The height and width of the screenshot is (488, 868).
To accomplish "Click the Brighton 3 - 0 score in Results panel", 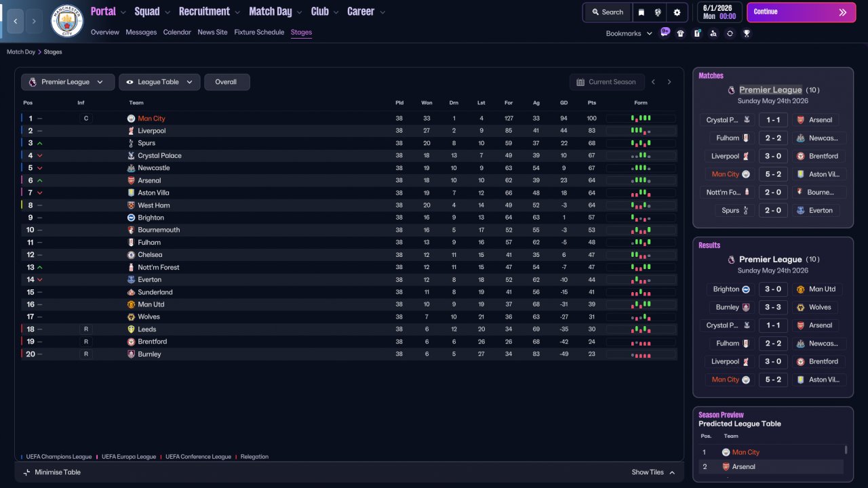I will pyautogui.click(x=773, y=289).
